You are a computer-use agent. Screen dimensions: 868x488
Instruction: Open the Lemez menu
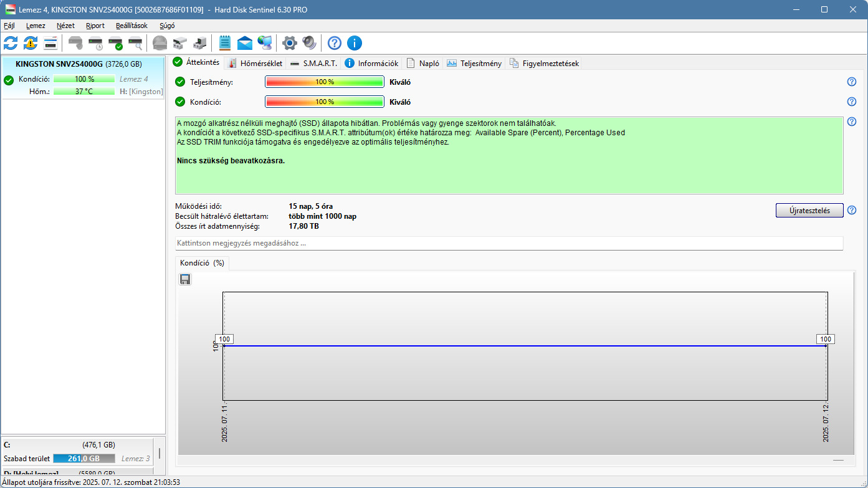(x=36, y=26)
